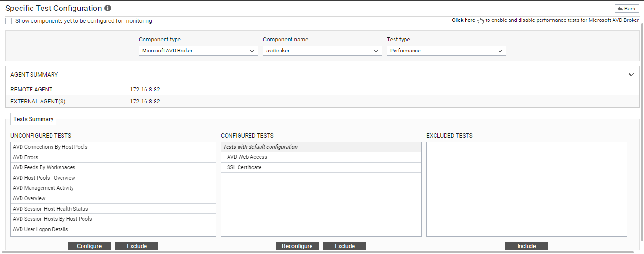Click the info icon beside Specific Test Configuration
Screen dimensions: 644x254
(108, 9)
